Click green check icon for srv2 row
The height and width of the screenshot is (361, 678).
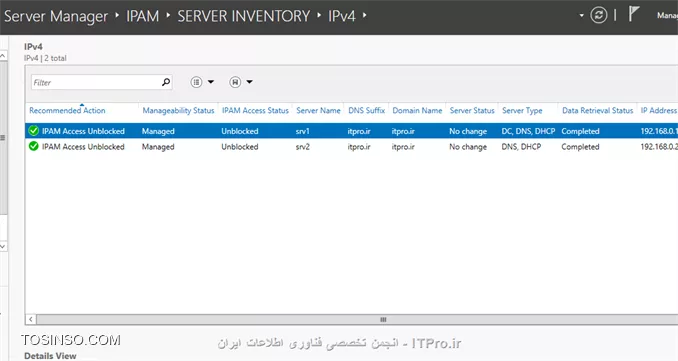point(34,146)
